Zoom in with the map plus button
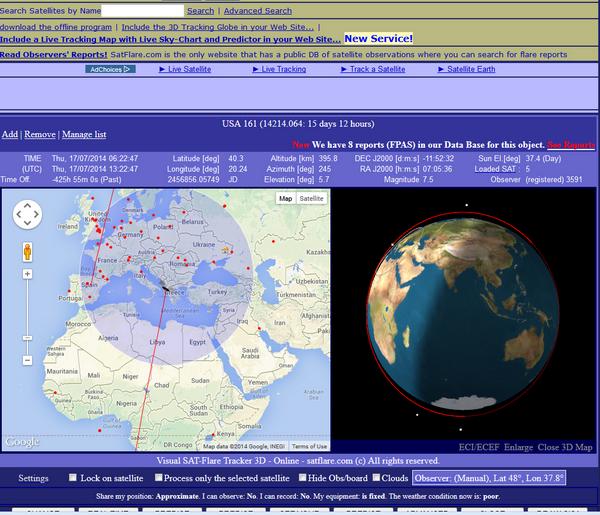 (x=27, y=274)
